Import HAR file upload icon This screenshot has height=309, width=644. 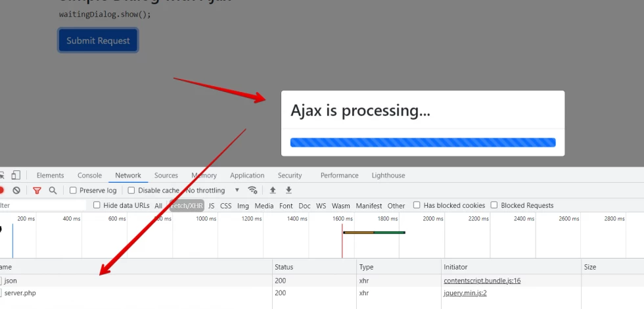click(273, 190)
